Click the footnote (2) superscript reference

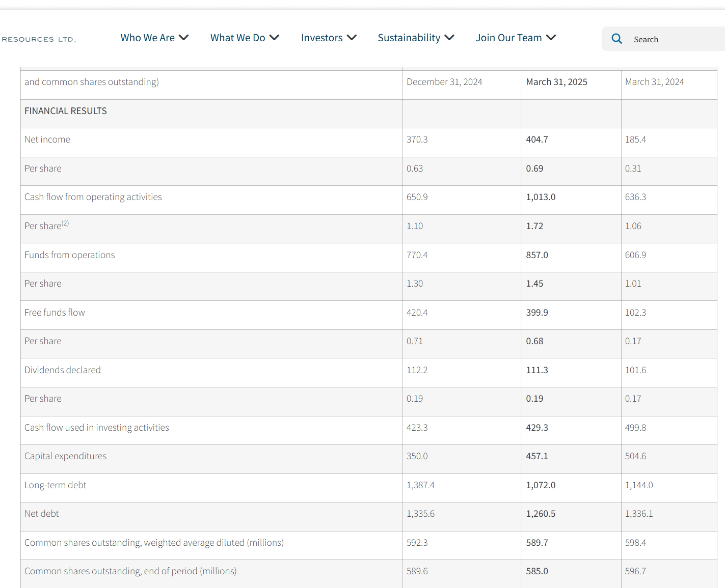65,223
